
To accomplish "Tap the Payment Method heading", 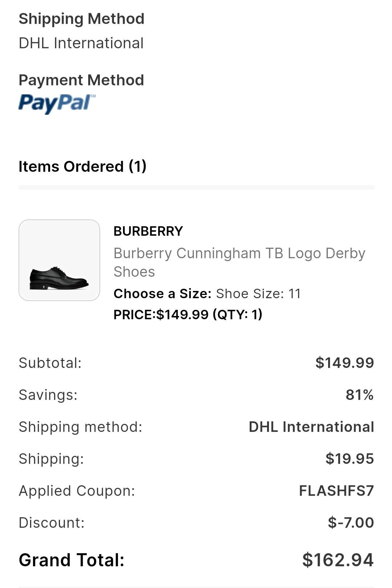I will pyautogui.click(x=81, y=80).
